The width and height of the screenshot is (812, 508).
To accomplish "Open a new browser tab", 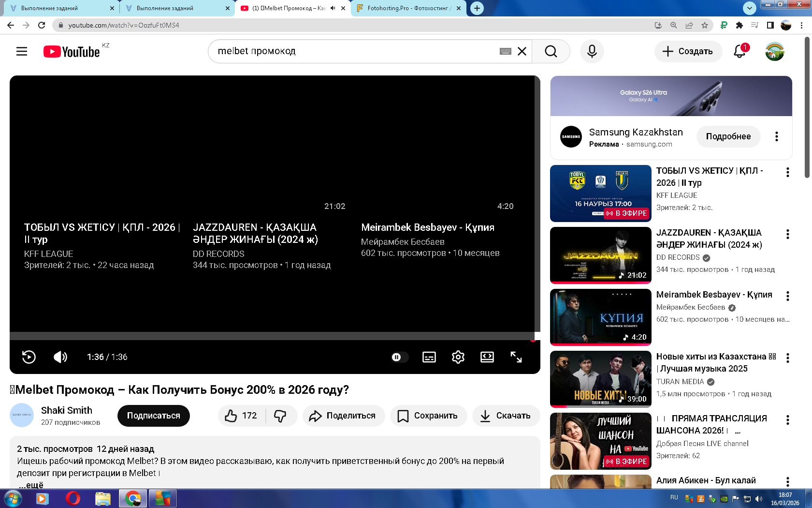I will [477, 8].
